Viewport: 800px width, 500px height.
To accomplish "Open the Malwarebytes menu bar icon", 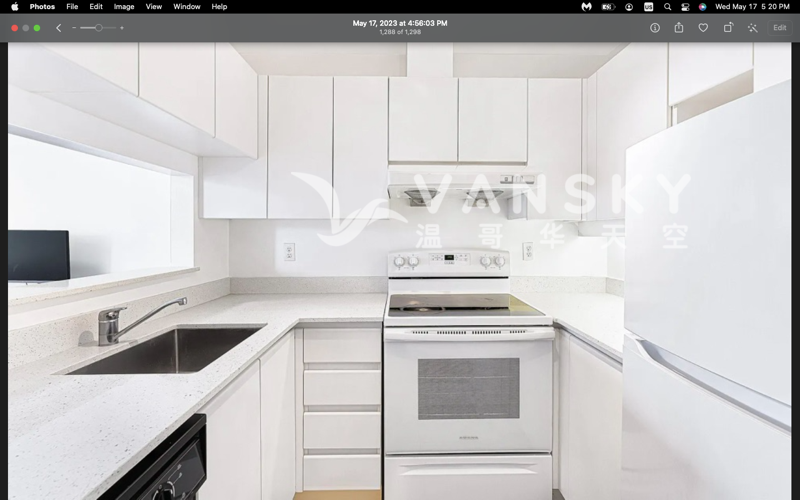I will (x=586, y=6).
